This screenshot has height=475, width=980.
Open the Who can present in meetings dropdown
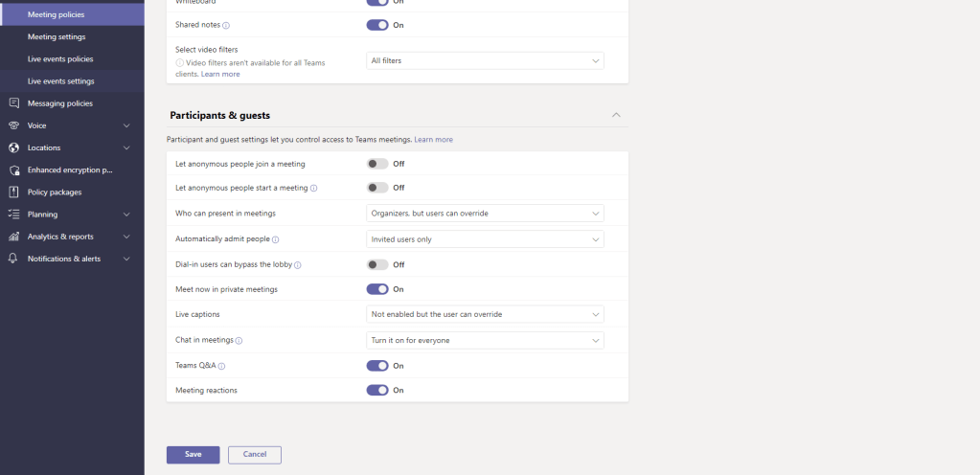click(485, 214)
